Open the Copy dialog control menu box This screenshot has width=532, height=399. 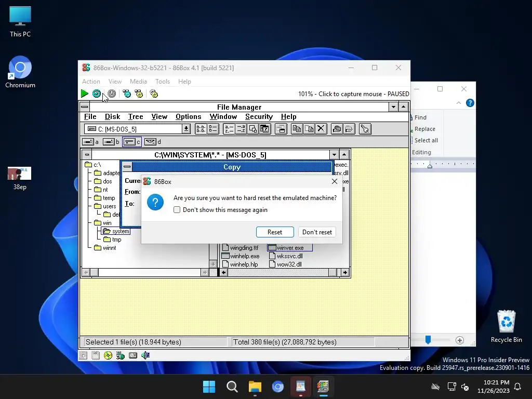coord(127,167)
